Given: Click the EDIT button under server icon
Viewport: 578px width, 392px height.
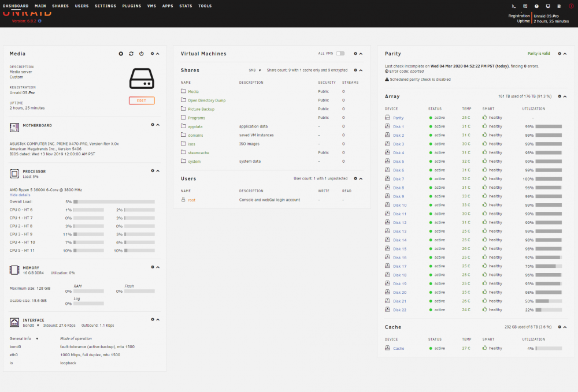Looking at the screenshot, I should coord(142,100).
